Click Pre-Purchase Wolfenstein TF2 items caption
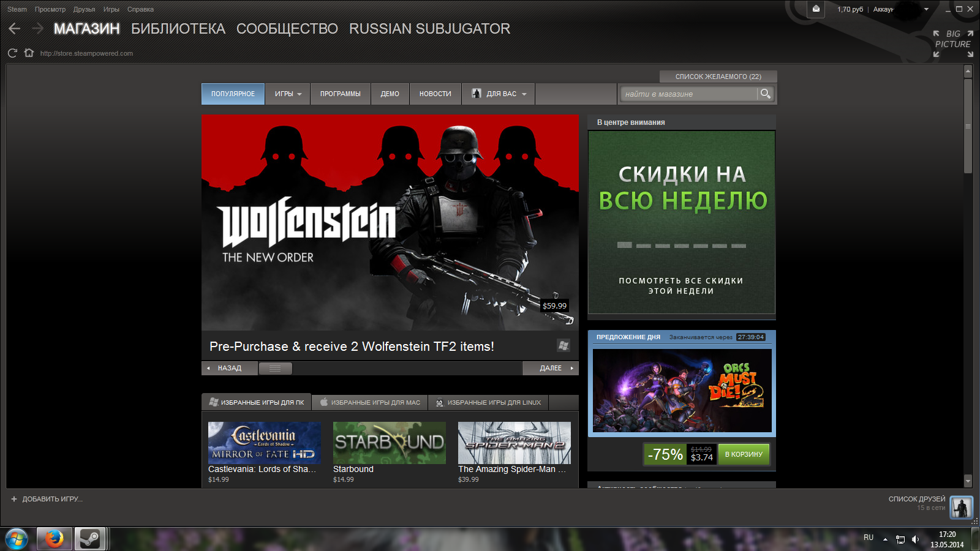 tap(352, 347)
